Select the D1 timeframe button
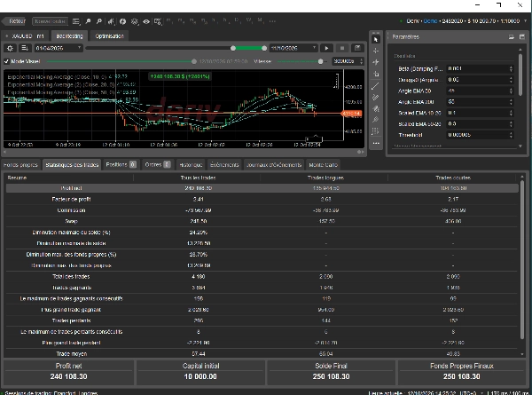Screen dimensions: 532x395 pyautogui.click(x=237, y=20)
